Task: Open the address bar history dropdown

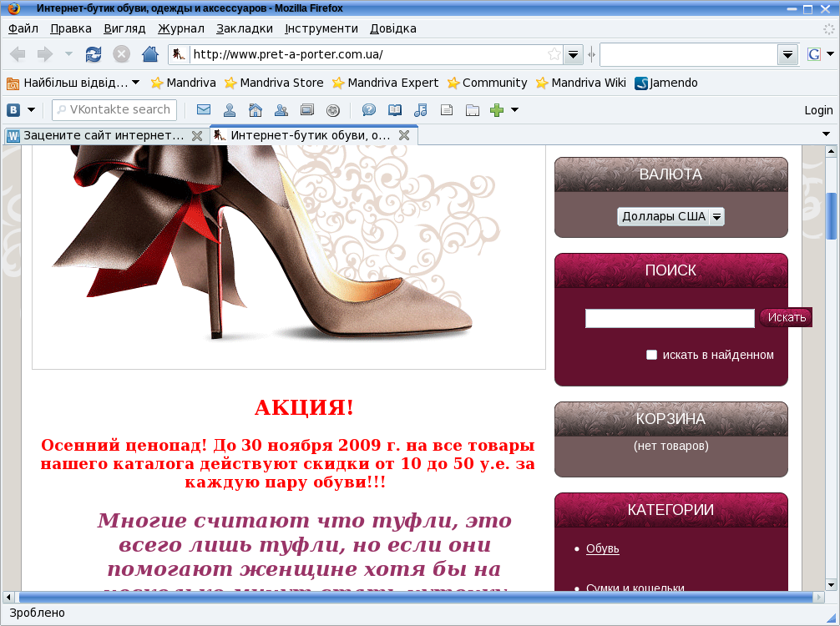Action: (574, 54)
